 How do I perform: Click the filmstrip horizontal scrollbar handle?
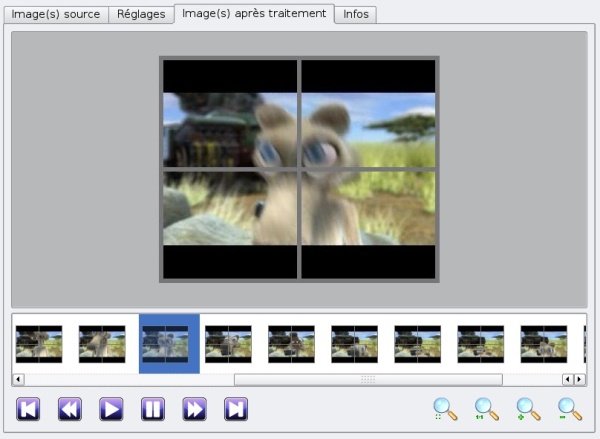(x=368, y=379)
